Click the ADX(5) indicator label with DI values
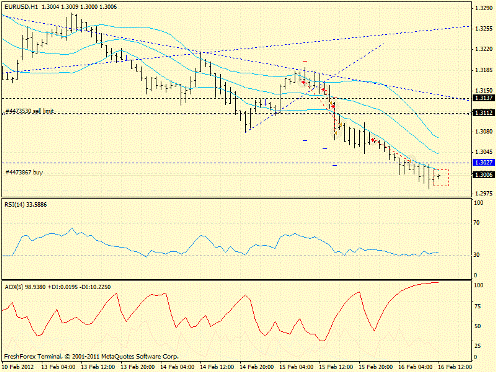The height and width of the screenshot is (372, 496). pyautogui.click(x=58, y=287)
